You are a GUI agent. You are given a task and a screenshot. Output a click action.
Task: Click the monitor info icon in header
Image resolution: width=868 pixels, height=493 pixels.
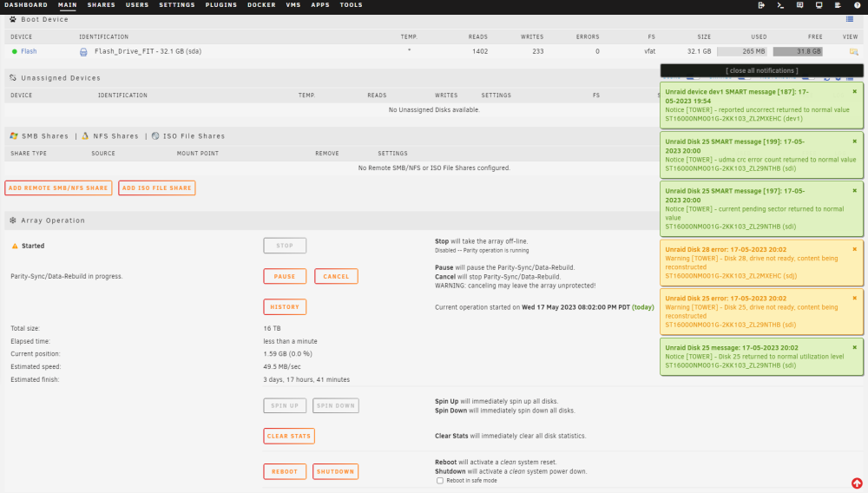click(x=819, y=5)
